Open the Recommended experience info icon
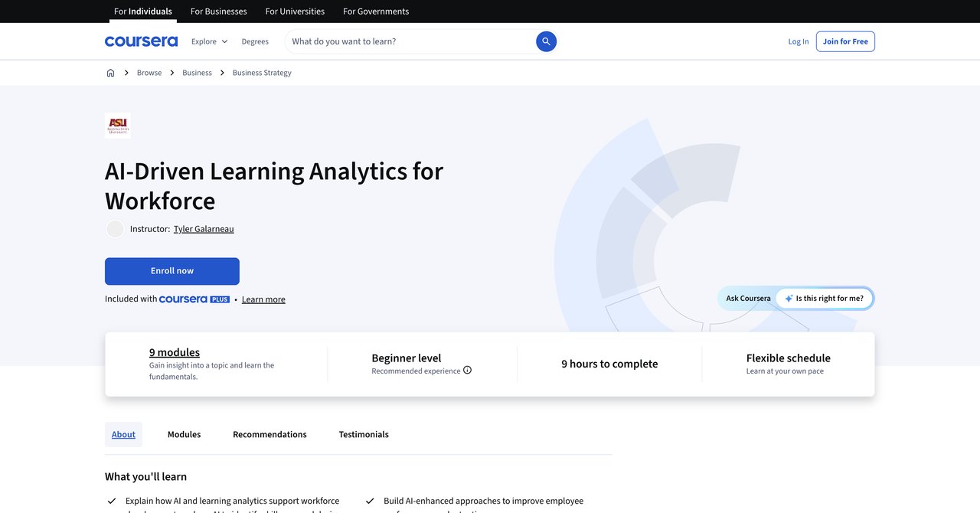The height and width of the screenshot is (513, 980). coord(467,371)
